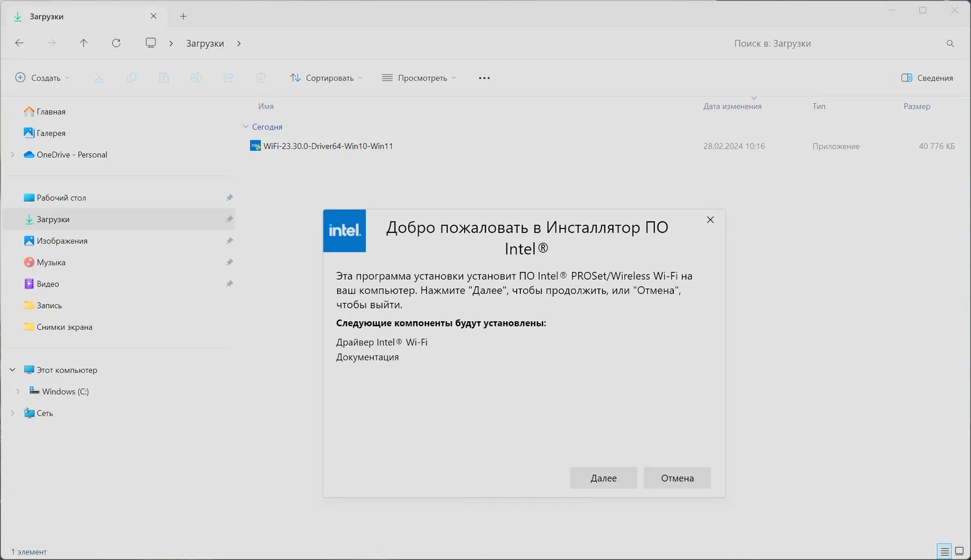
Task: Click the Delete trash icon
Action: (x=261, y=78)
